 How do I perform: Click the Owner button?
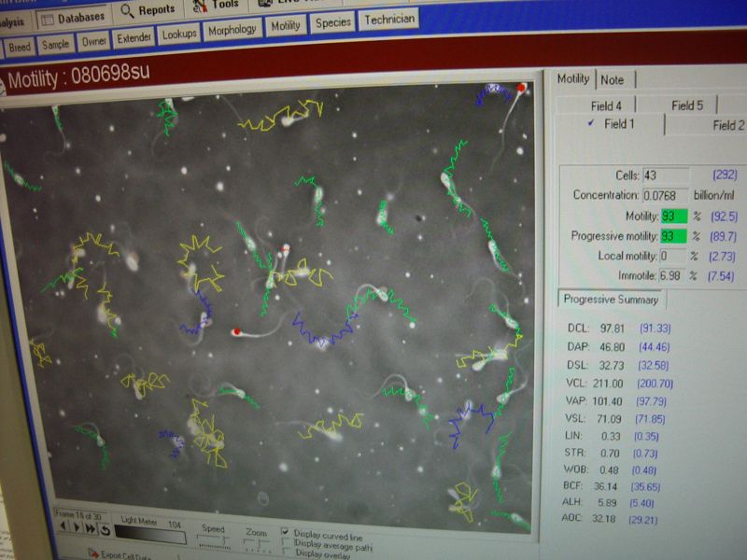94,42
